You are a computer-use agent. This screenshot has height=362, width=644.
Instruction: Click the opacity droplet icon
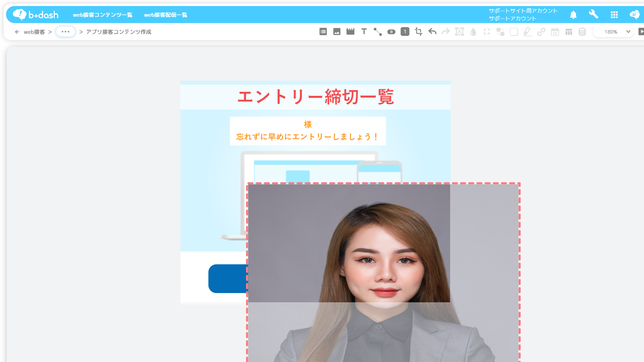click(473, 32)
